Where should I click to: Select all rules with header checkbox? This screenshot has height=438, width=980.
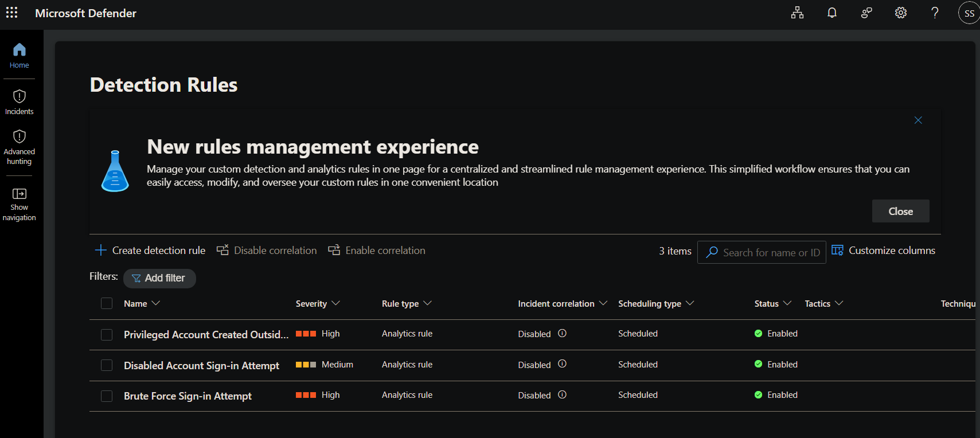[107, 303]
